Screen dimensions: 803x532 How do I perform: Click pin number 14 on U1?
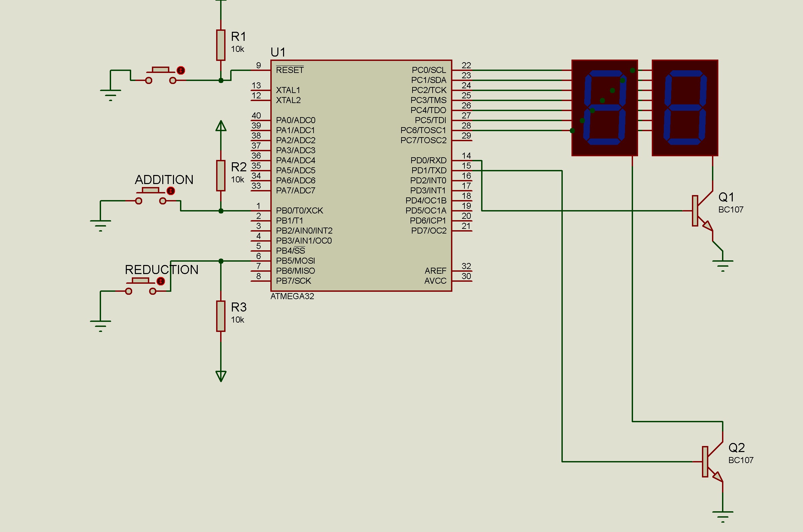tap(466, 156)
